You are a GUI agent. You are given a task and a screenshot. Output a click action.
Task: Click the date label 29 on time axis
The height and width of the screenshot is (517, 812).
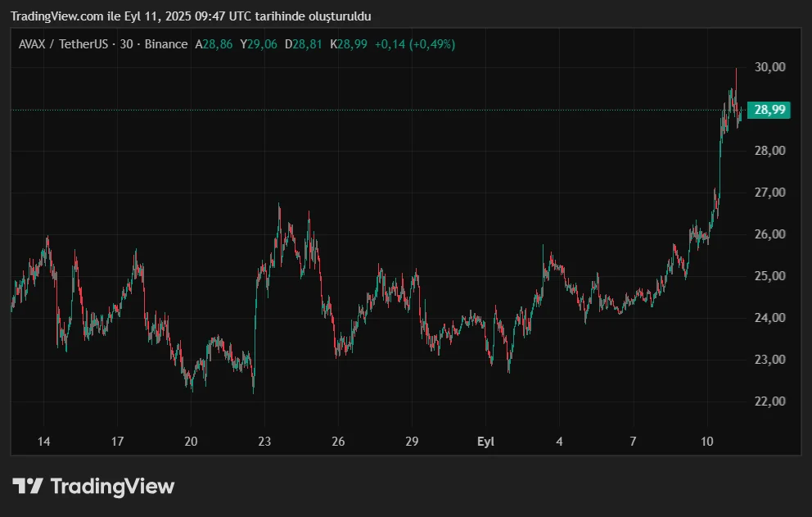coord(412,442)
